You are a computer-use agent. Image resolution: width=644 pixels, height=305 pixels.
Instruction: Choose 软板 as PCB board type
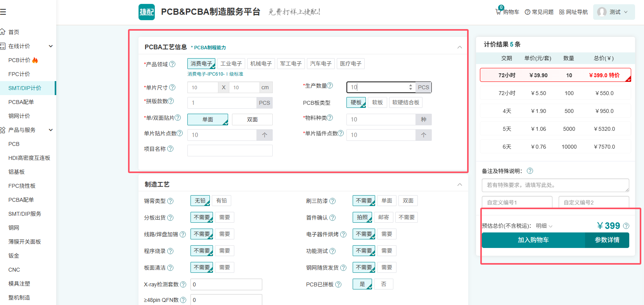pos(377,102)
